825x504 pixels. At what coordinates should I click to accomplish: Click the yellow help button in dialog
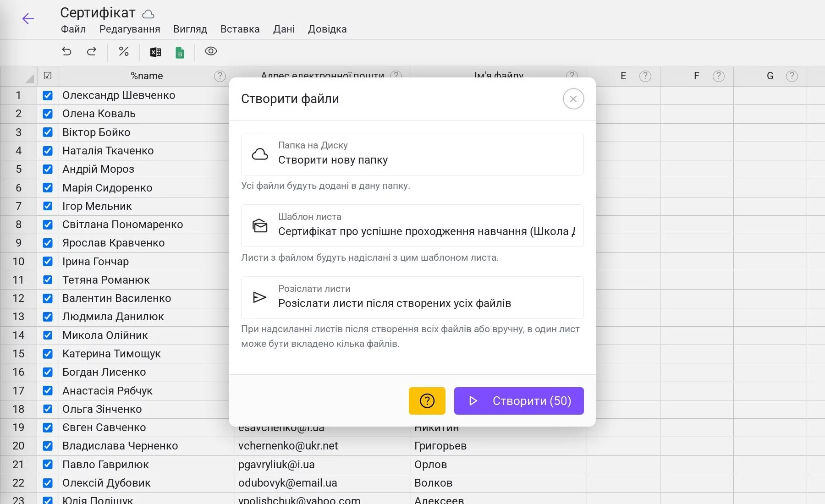point(427,401)
